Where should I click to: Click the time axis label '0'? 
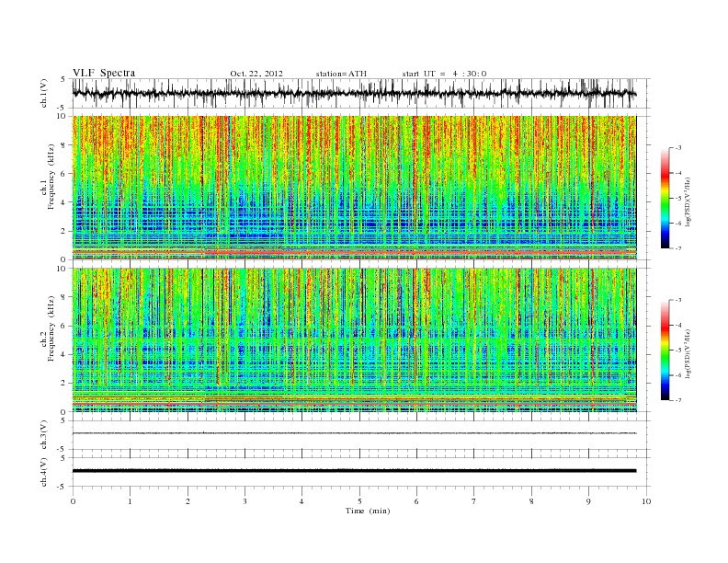coord(73,501)
